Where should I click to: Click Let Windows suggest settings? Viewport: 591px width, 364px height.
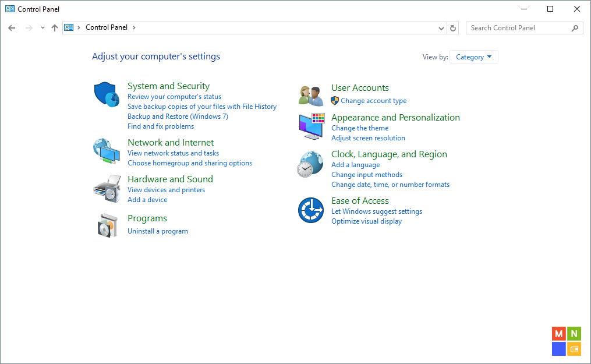377,211
